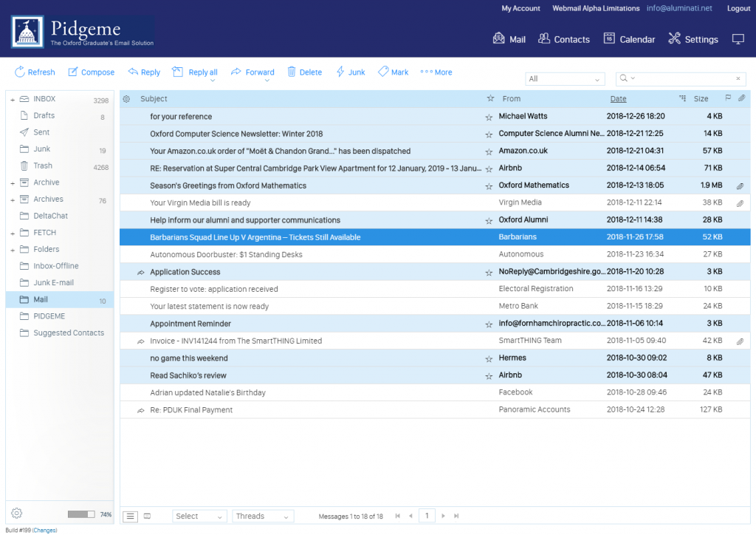This screenshot has width=756, height=535.
Task: Open the All filter dropdown
Action: (566, 79)
